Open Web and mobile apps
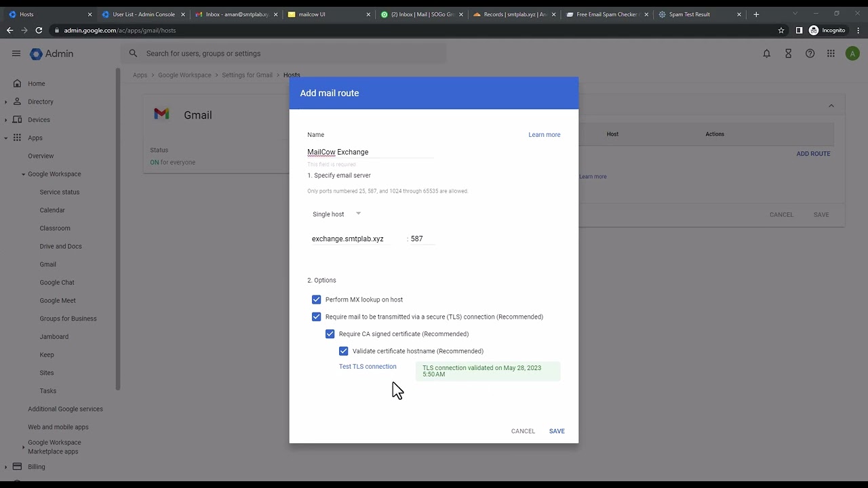 click(x=58, y=427)
